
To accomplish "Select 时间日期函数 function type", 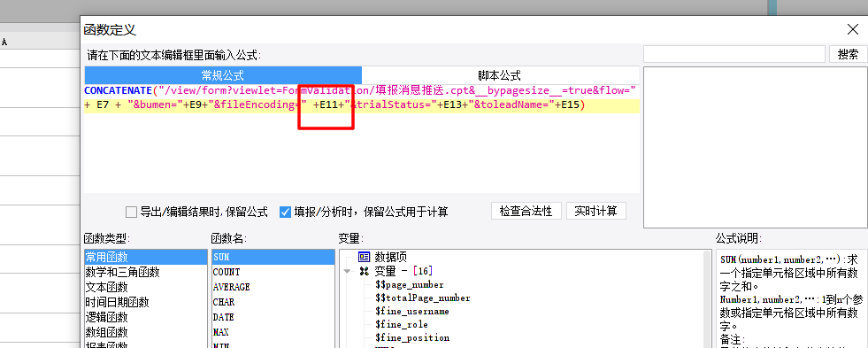I will click(146, 302).
